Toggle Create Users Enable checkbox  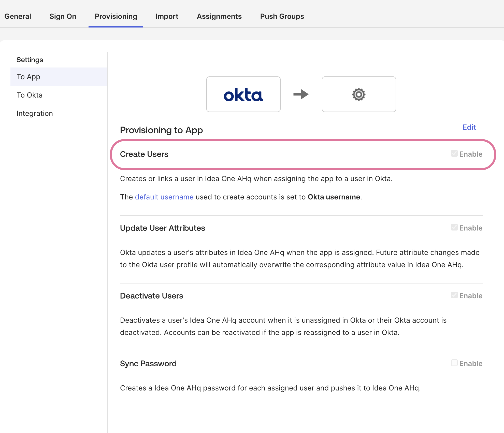click(454, 153)
